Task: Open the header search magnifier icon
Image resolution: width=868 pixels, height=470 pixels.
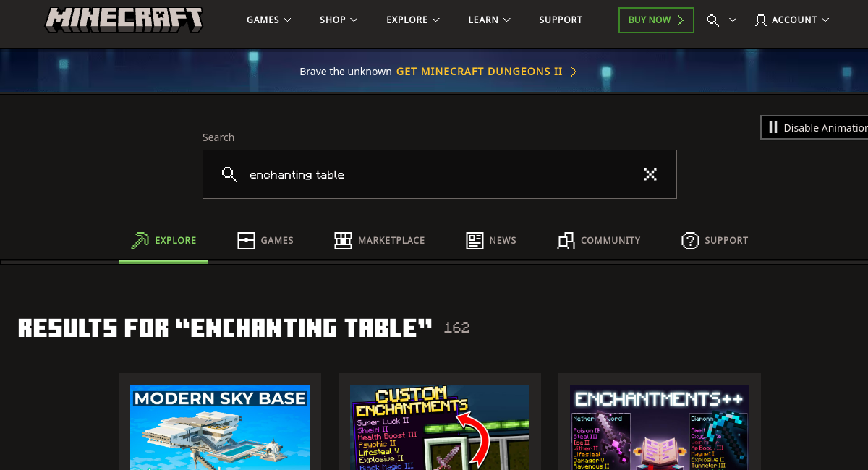Action: (712, 20)
